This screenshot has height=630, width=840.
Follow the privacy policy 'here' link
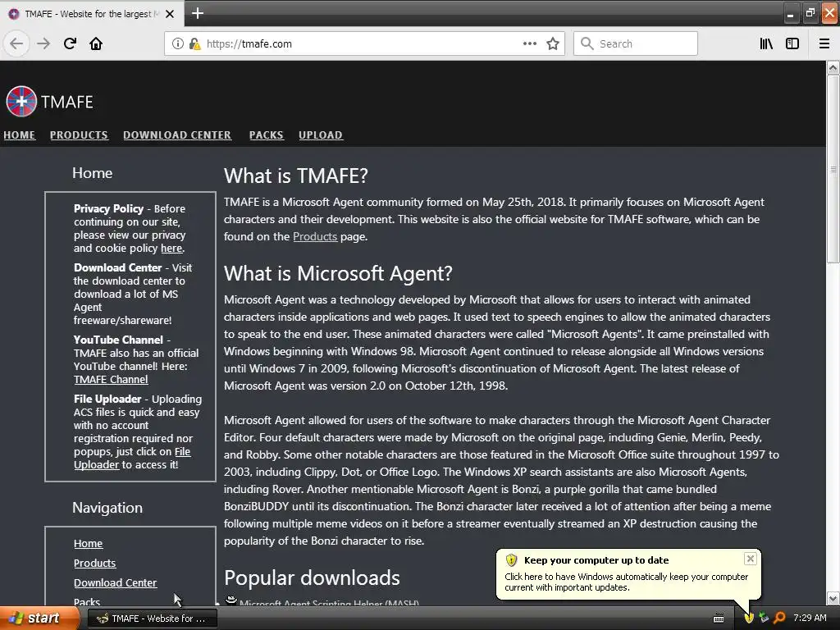(171, 248)
